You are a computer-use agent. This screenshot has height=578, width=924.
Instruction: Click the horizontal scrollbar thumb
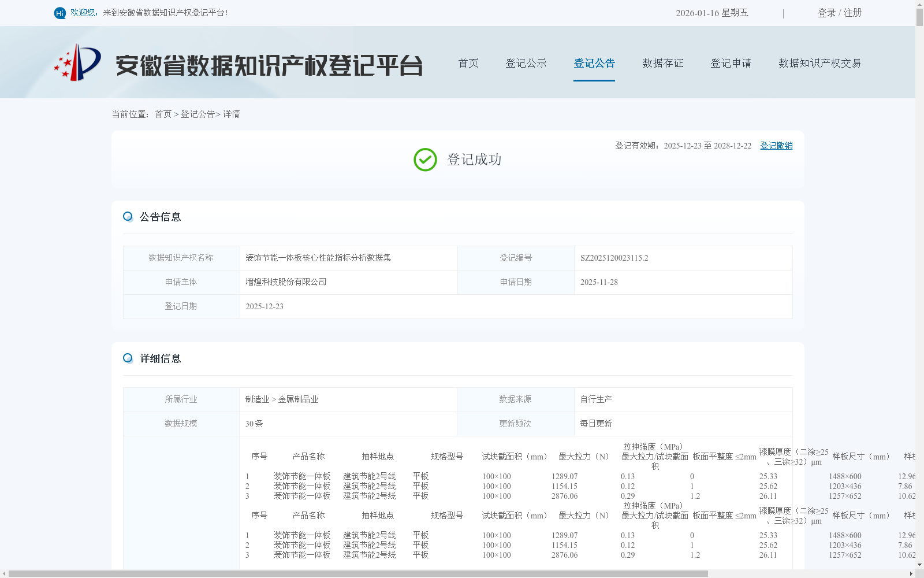tap(358, 574)
